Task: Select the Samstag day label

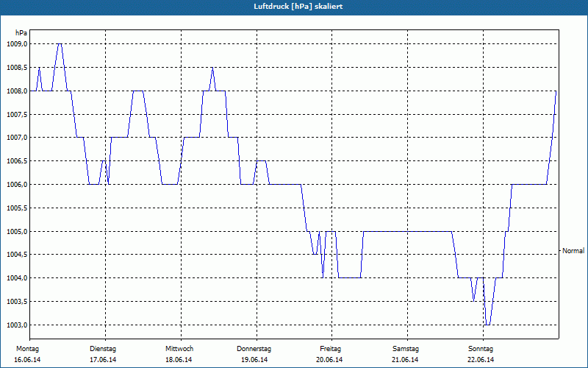Action: click(x=406, y=349)
